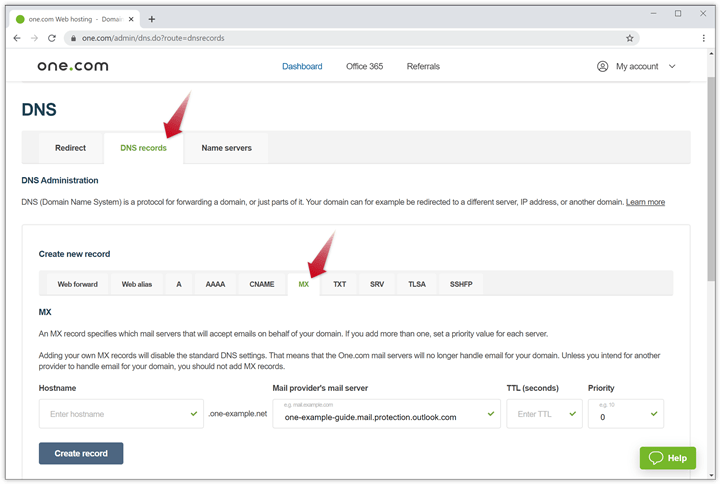This screenshot has width=720, height=484.
Task: Select the TLSA record type tab
Action: click(417, 284)
